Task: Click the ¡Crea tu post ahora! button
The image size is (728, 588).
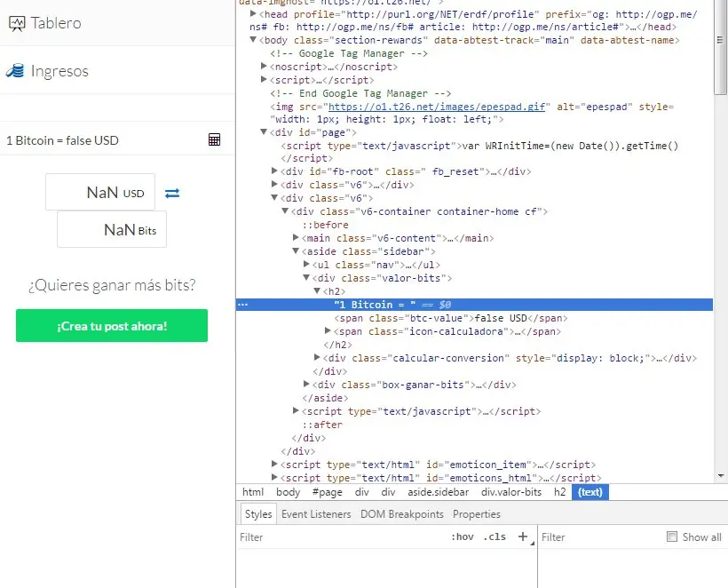Action: (112, 326)
